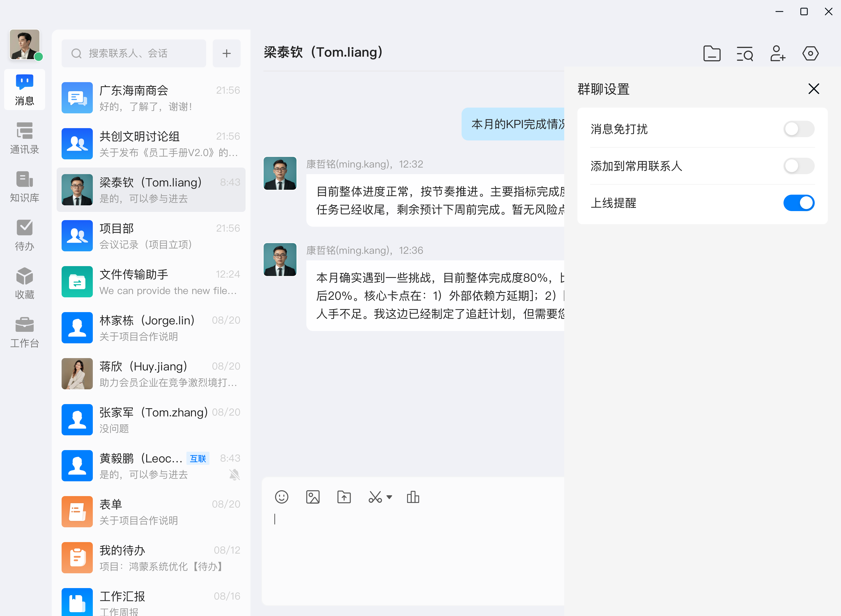Expand the screenshot options dropdown arrow
This screenshot has height=616, width=841.
389,497
